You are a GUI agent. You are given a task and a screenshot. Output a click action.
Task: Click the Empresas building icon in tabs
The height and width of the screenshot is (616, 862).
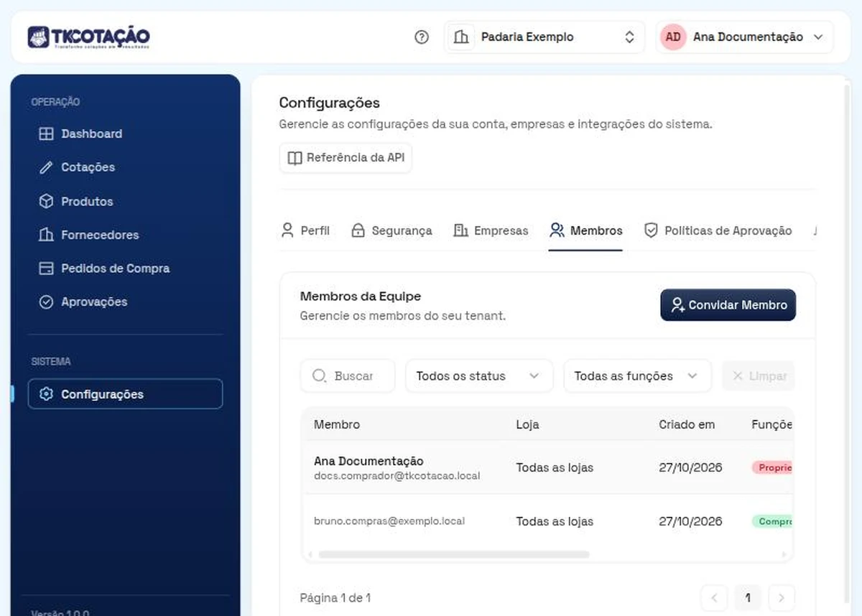click(x=460, y=230)
